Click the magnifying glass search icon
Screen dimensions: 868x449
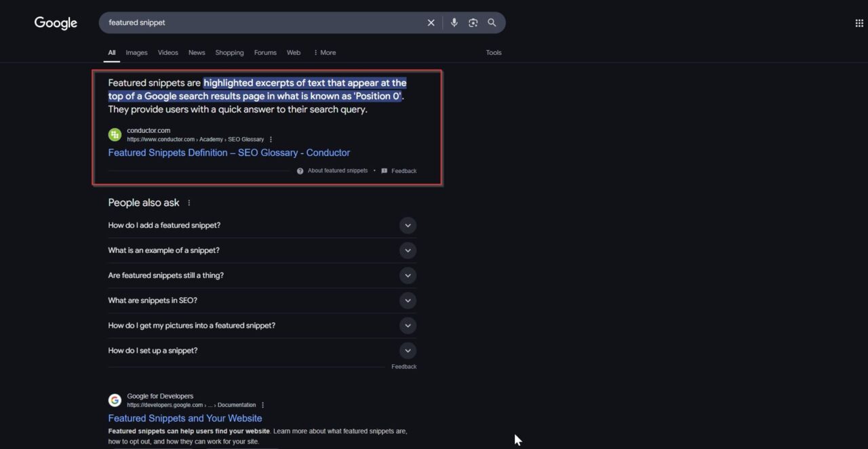pos(492,23)
